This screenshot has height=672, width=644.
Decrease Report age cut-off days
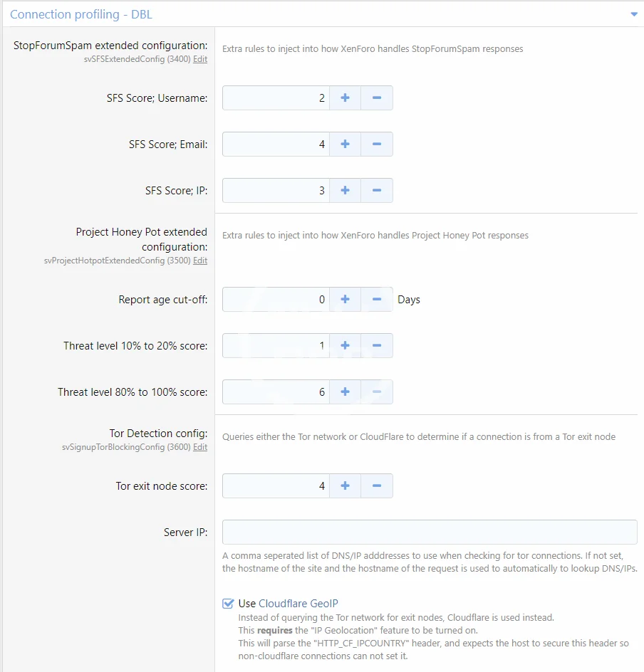click(377, 300)
